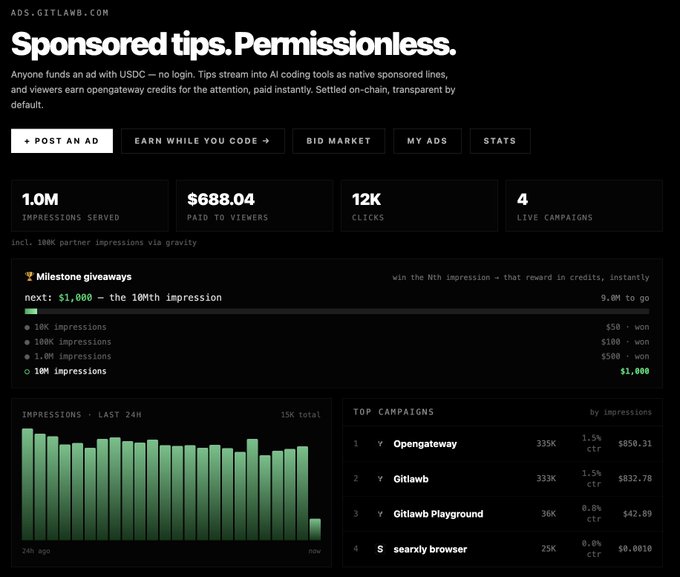Click the searxly browser S icon
This screenshot has height=577, width=680.
point(380,549)
